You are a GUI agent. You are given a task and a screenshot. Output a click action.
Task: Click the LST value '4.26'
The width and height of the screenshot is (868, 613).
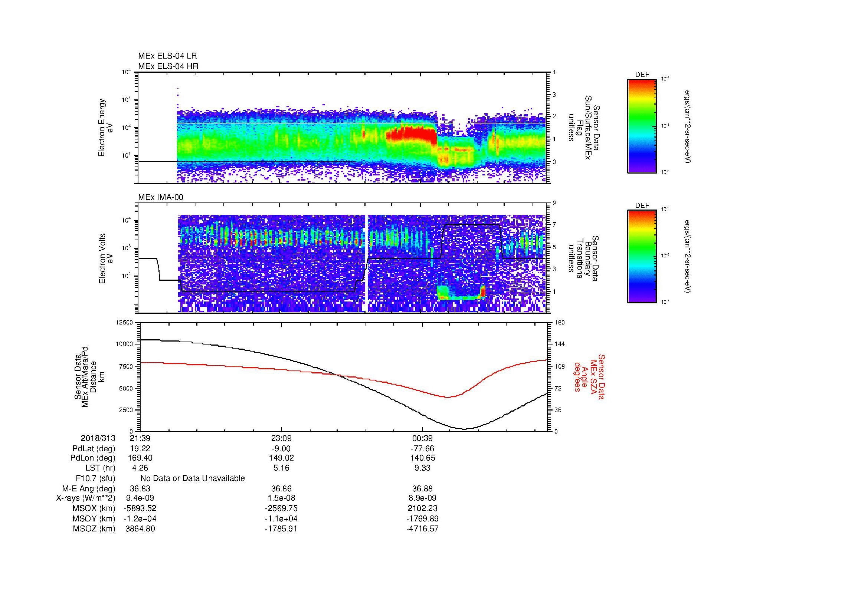tap(140, 468)
